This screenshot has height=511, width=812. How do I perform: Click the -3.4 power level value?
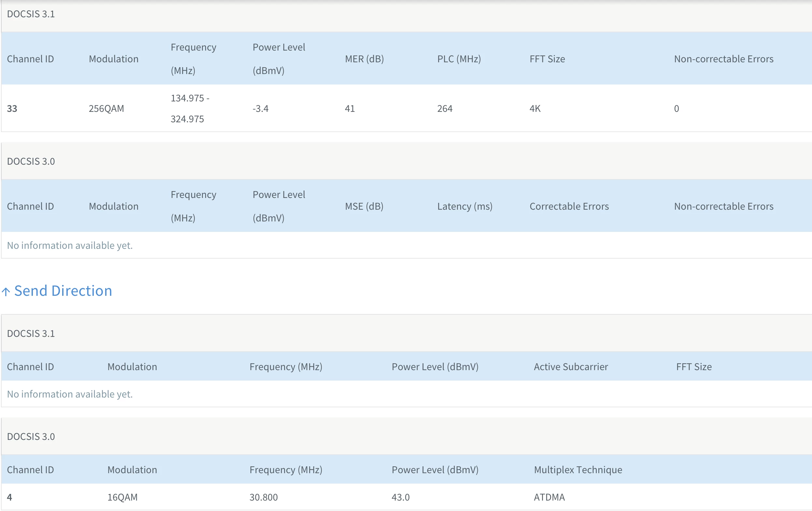coord(260,108)
